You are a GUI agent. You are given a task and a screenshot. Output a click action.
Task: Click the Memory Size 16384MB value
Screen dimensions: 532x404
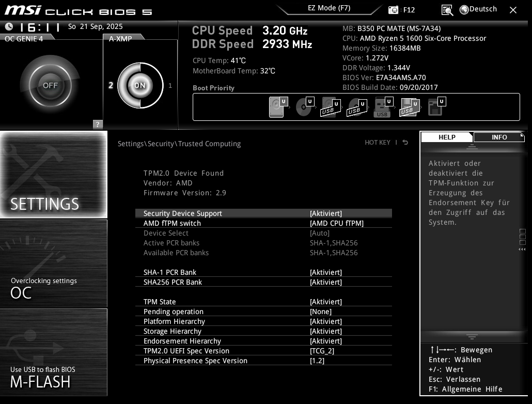click(x=405, y=48)
